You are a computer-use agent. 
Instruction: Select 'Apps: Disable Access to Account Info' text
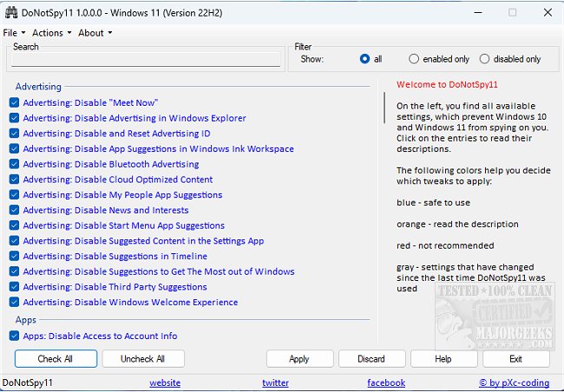click(x=100, y=336)
